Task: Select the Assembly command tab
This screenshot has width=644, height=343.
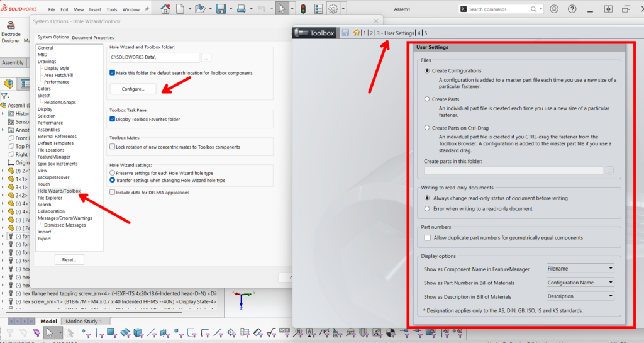Action: pyautogui.click(x=13, y=62)
